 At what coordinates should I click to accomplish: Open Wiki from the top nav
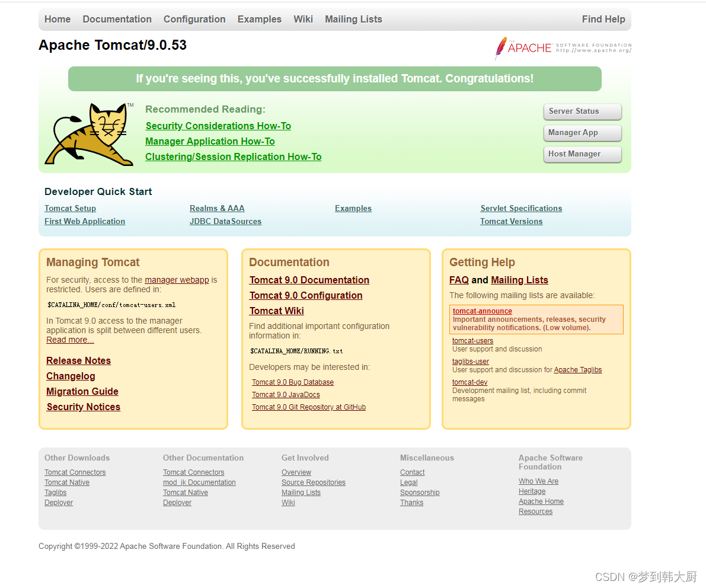pos(303,20)
